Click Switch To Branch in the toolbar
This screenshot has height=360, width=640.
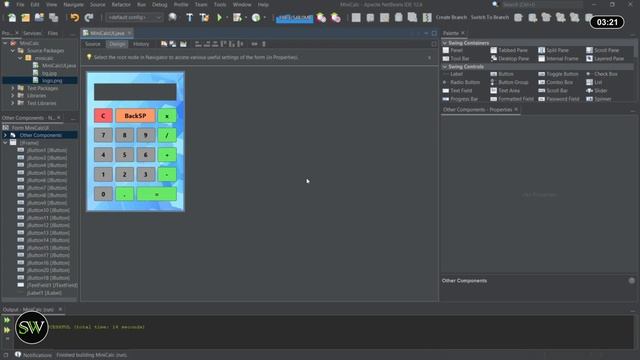[490, 18]
